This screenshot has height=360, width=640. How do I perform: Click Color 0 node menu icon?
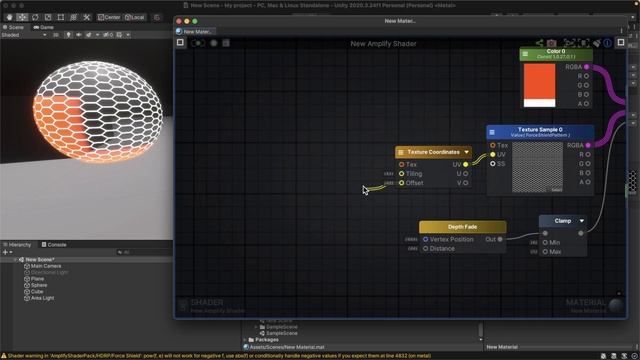coord(525,53)
